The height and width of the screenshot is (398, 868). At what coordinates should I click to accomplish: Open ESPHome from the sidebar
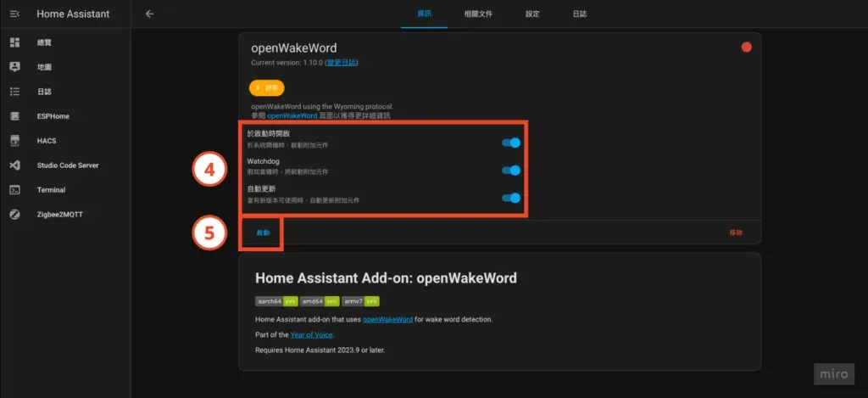14,116
